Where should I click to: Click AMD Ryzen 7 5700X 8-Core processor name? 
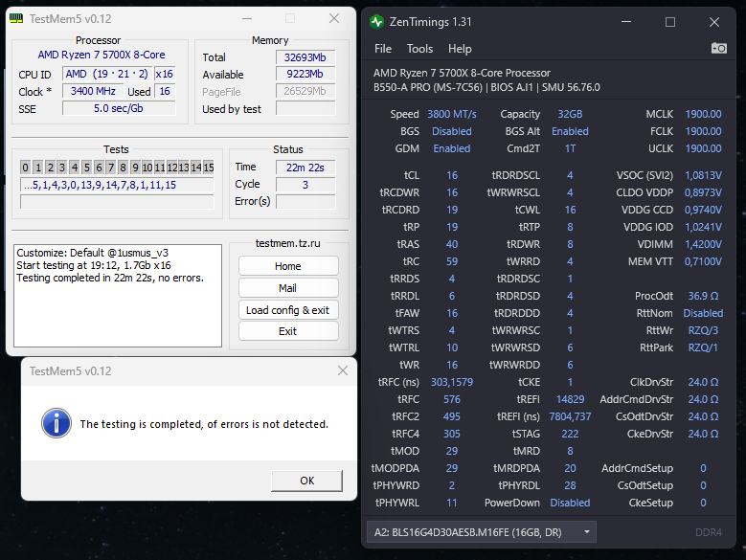coord(102,55)
